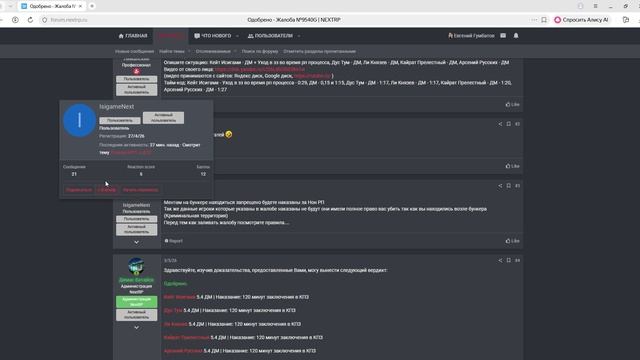The height and width of the screenshot is (360, 640).
Task: Open the Евгений Грибатов account menu
Action: [471, 36]
